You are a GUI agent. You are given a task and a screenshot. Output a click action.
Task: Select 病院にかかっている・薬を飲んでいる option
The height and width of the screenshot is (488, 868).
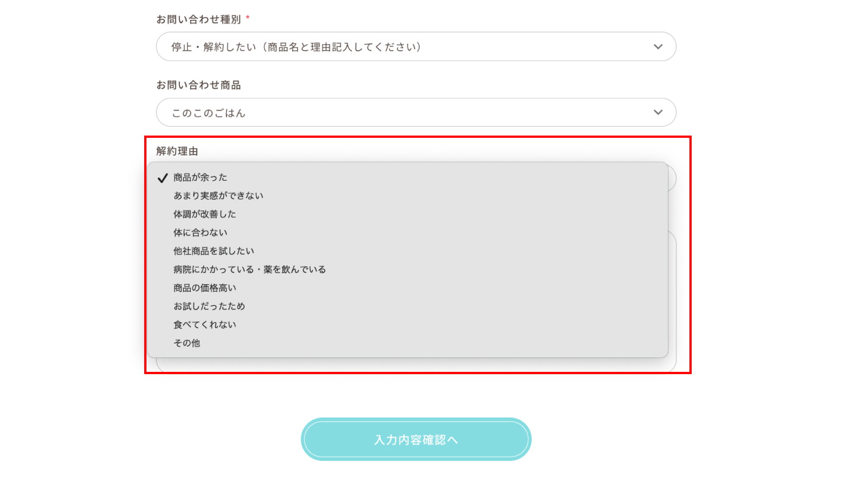407,270
